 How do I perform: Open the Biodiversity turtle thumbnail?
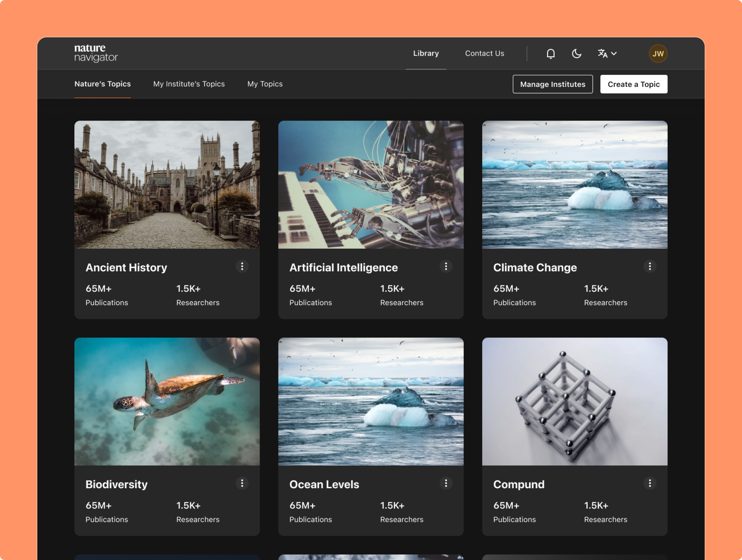tap(167, 401)
